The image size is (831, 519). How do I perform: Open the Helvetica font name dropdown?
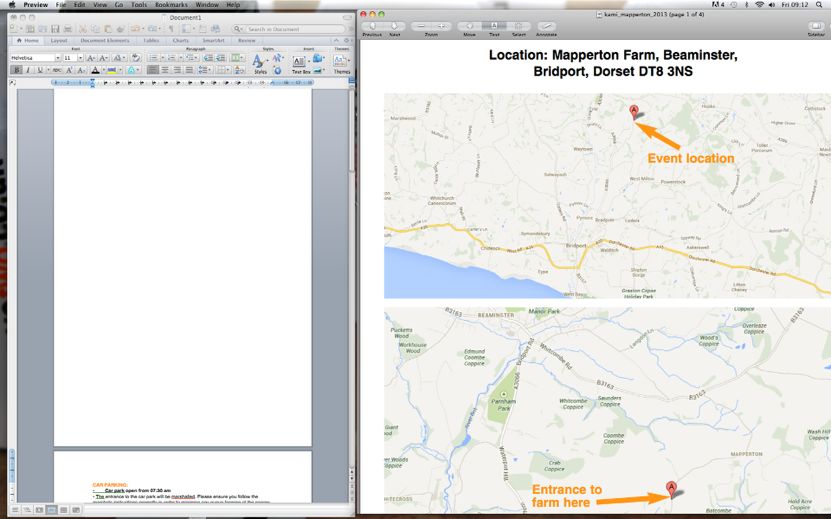click(57, 58)
